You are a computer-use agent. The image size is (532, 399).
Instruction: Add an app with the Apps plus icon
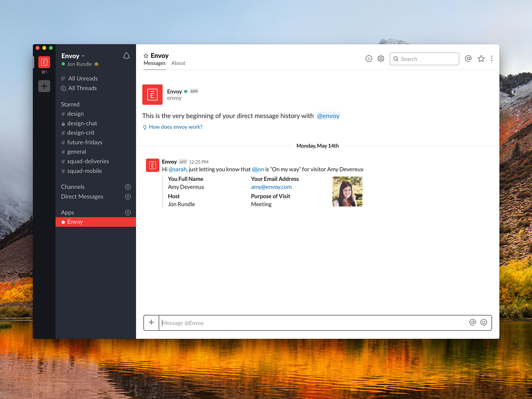(x=128, y=212)
